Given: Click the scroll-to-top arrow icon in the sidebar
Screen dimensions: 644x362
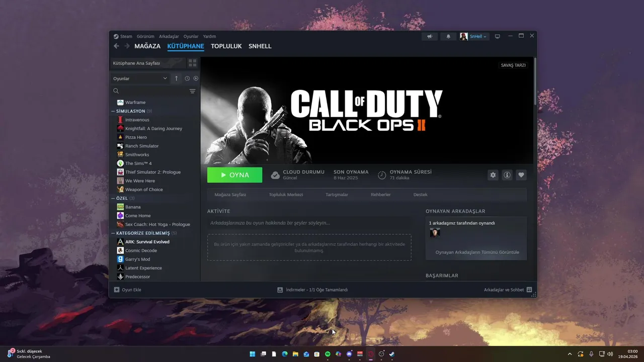Looking at the screenshot, I should point(176,78).
